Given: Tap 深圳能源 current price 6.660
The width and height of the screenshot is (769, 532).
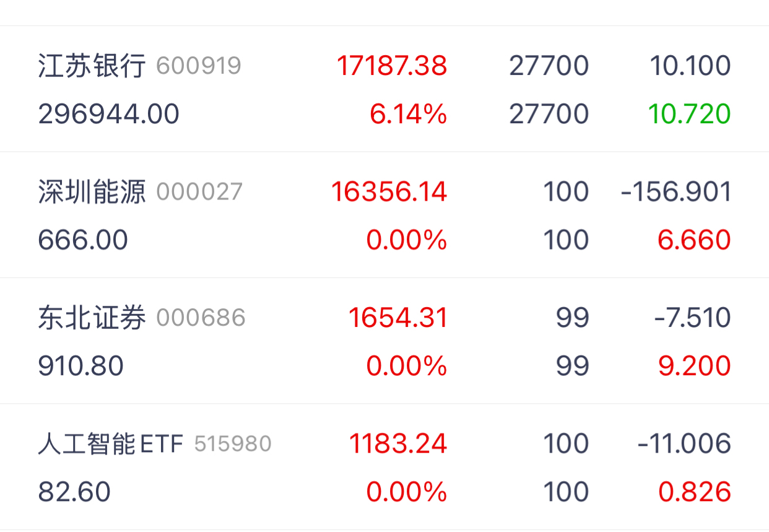Looking at the screenshot, I should click(694, 240).
